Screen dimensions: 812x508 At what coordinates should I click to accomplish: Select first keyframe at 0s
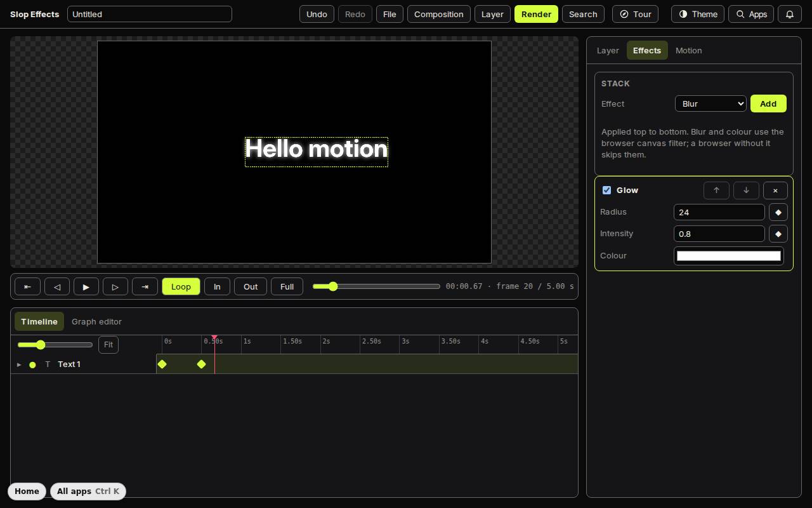tap(162, 364)
